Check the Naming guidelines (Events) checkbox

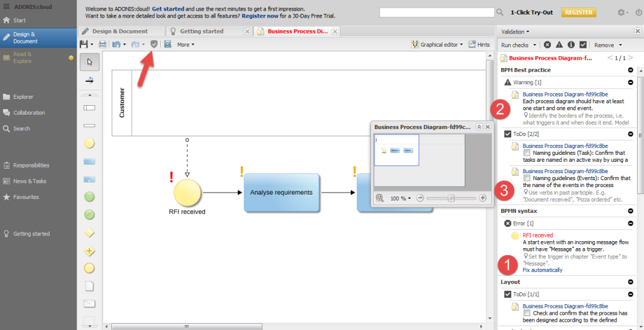526,178
